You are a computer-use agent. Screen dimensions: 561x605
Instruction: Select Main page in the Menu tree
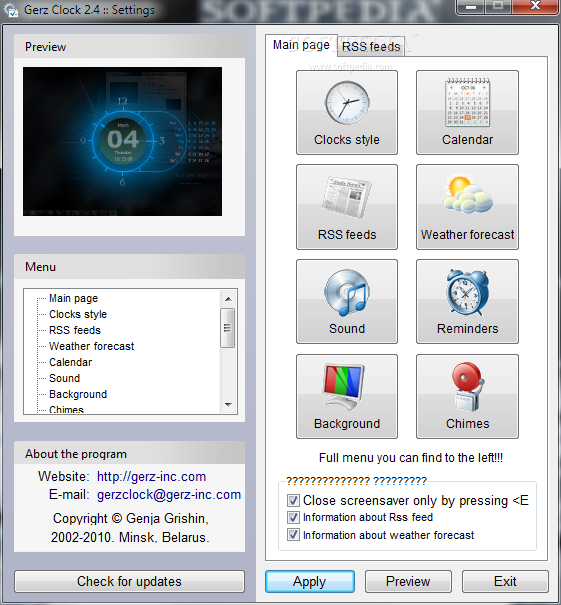coord(73,298)
